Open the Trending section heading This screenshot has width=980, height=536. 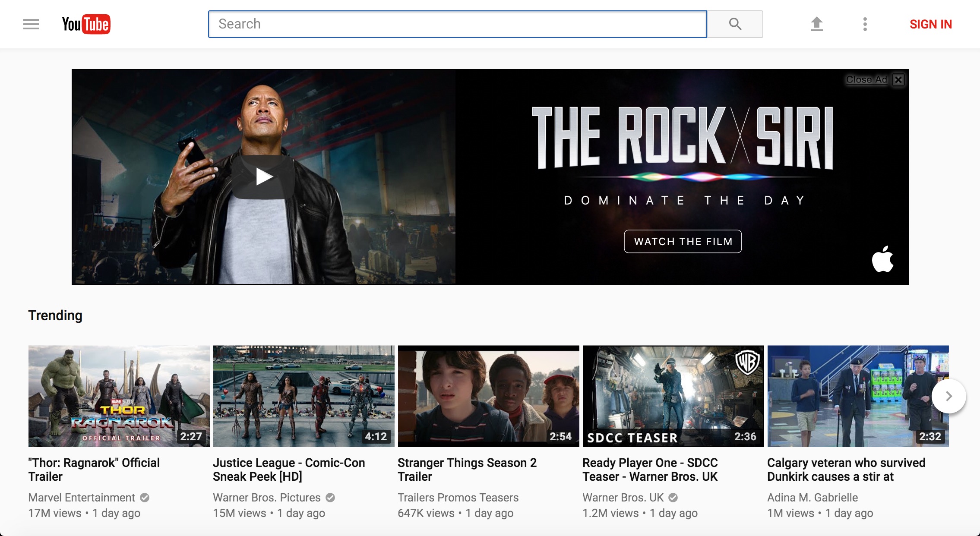click(55, 315)
